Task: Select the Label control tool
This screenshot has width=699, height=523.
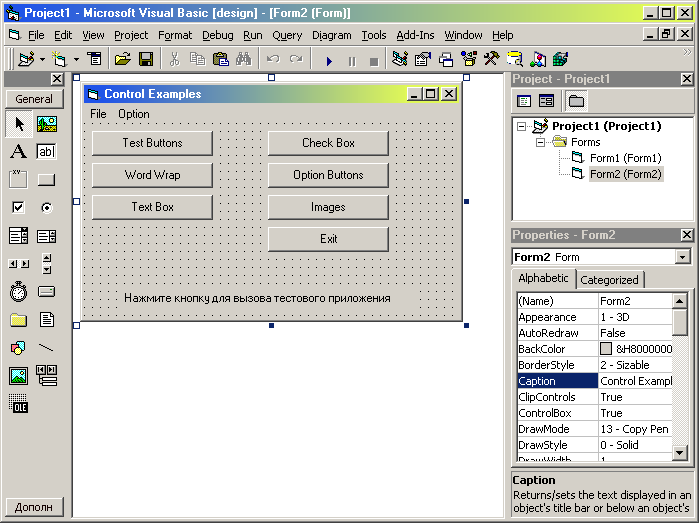Action: (19, 152)
